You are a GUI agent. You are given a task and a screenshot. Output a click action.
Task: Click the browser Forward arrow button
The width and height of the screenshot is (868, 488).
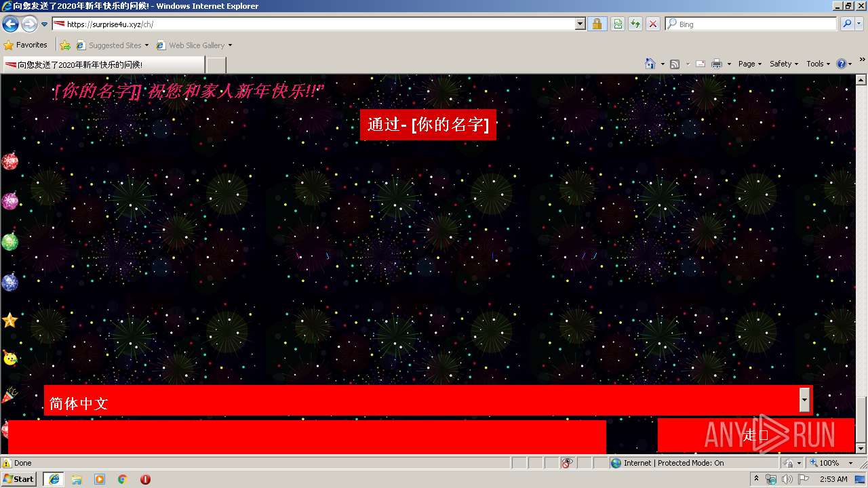coord(29,24)
